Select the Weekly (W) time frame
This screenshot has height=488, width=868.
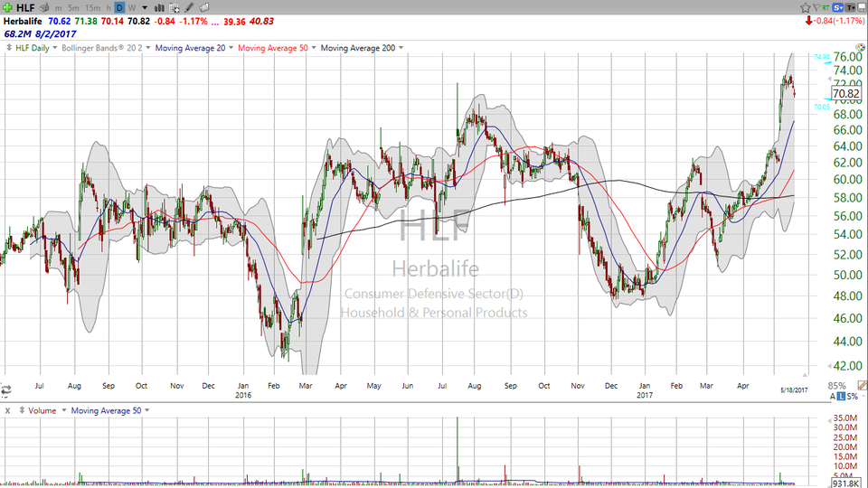coord(132,8)
